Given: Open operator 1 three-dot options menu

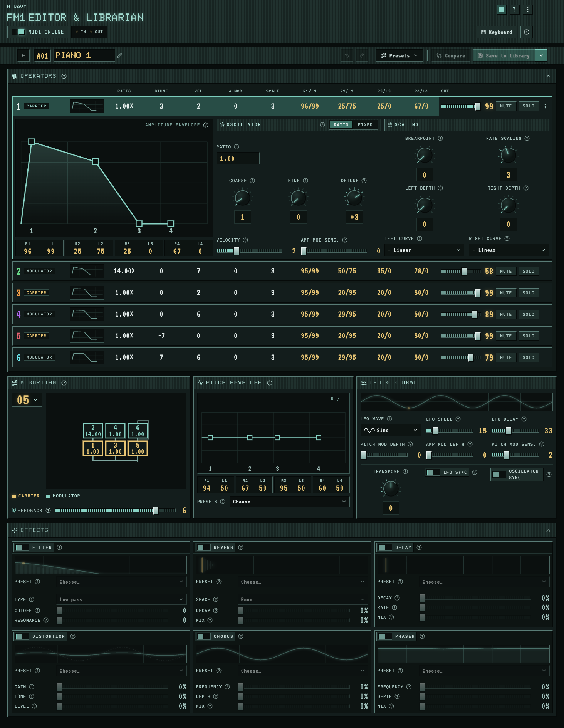Looking at the screenshot, I should (x=545, y=106).
